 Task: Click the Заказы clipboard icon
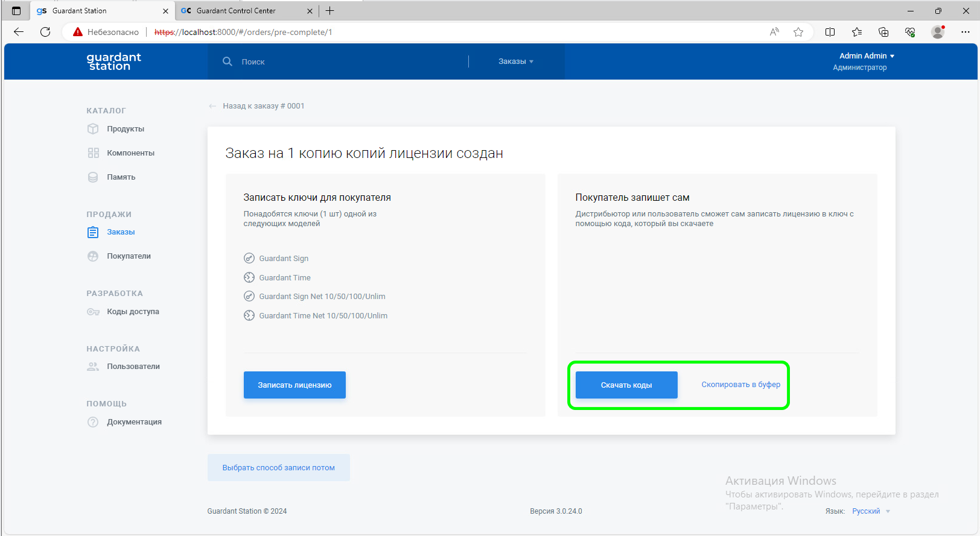click(93, 232)
